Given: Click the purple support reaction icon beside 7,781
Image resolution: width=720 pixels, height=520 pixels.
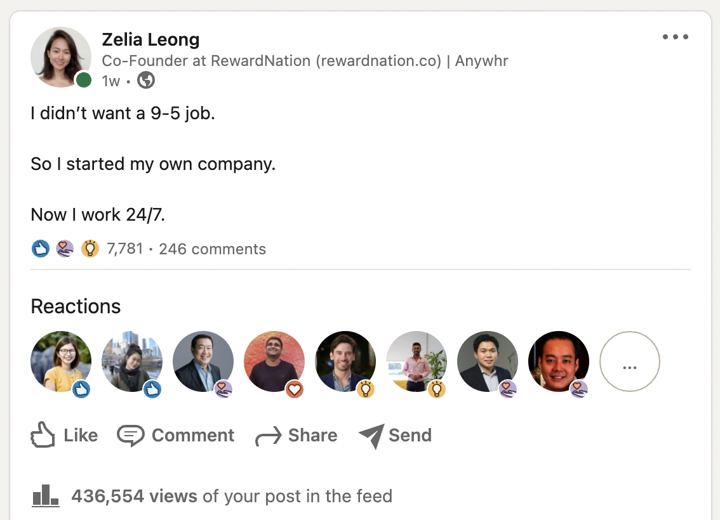Looking at the screenshot, I should 65,249.
